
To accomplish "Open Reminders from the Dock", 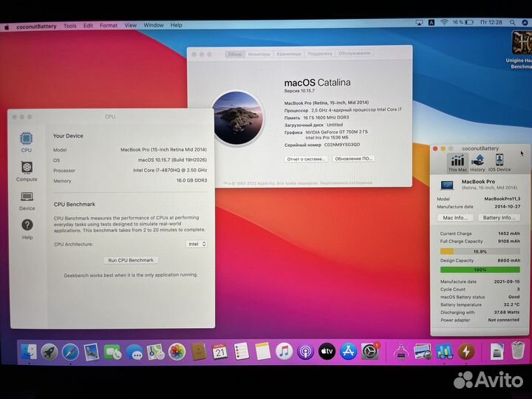I will pyautogui.click(x=241, y=352).
